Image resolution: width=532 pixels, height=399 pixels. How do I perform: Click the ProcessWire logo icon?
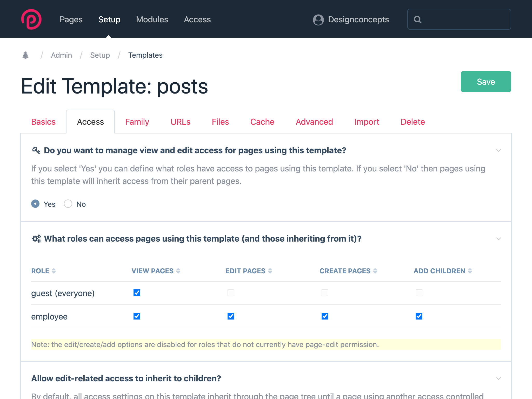coord(31,19)
